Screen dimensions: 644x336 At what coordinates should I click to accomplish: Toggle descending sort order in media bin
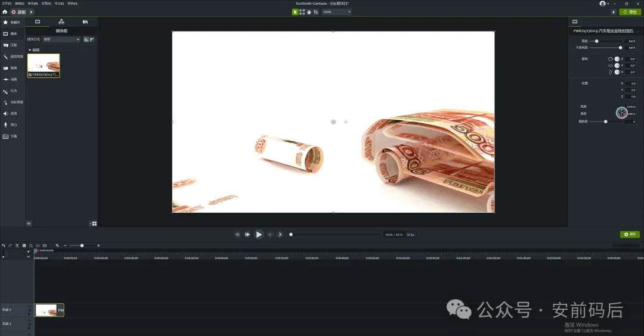pos(92,39)
